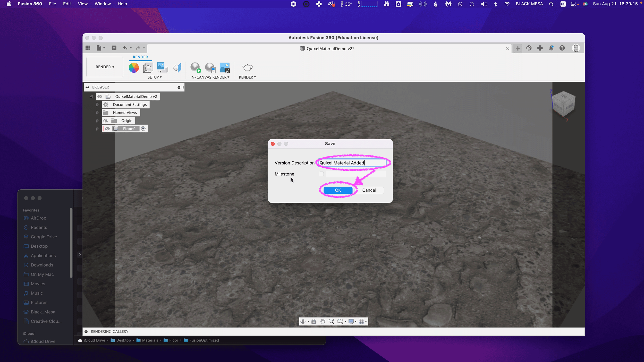Open the Help menu
Viewport: 644px width, 362px height.
pos(122,4)
